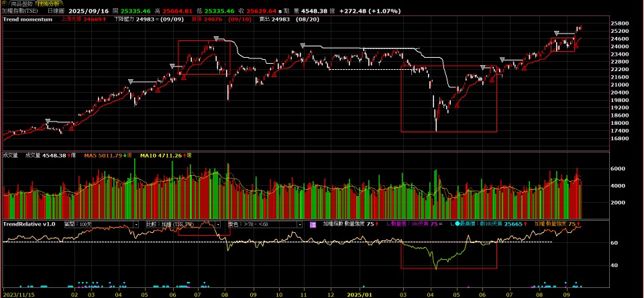
Task: Click the volume value 4548.38 in the top bar
Action: pyautogui.click(x=314, y=11)
